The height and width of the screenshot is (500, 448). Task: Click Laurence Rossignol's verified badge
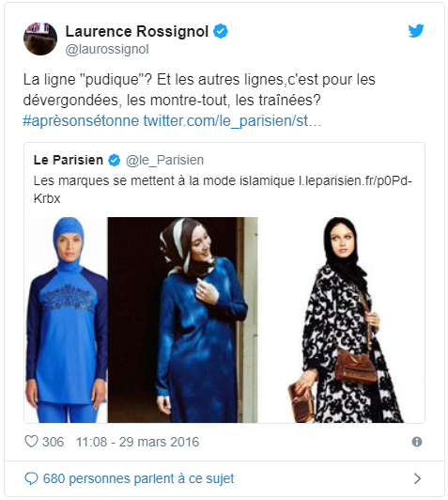click(220, 31)
